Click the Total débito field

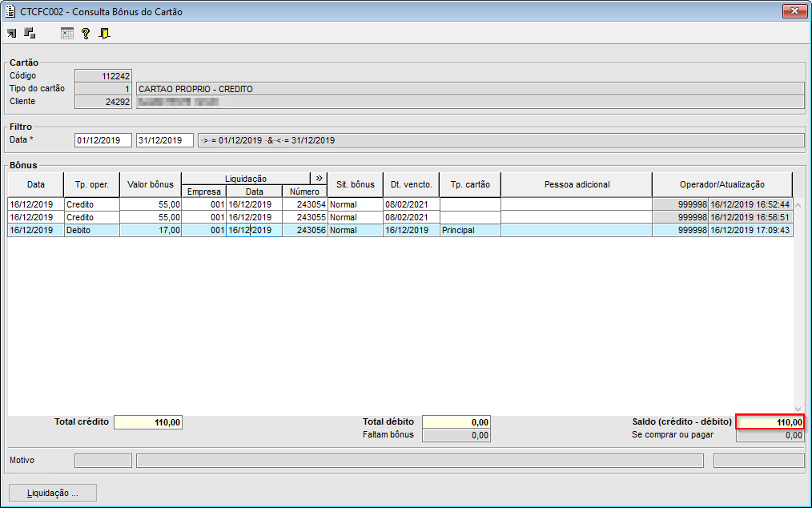[x=456, y=422]
